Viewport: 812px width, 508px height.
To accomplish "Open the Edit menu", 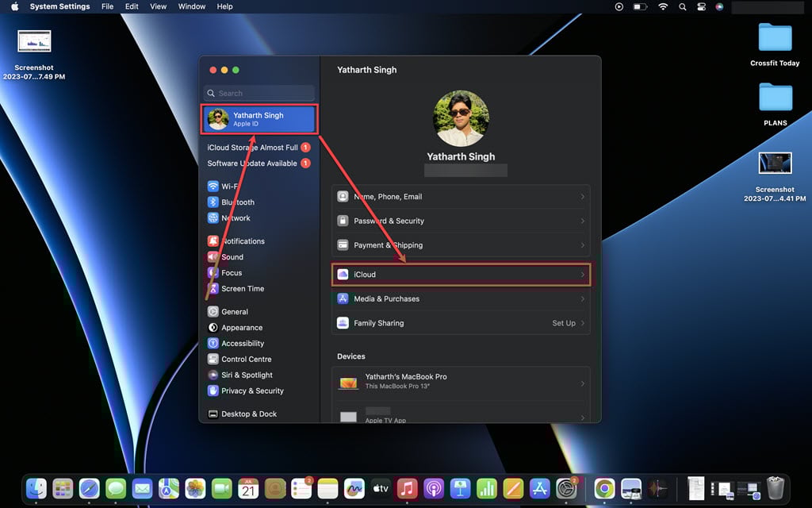I will (x=132, y=6).
